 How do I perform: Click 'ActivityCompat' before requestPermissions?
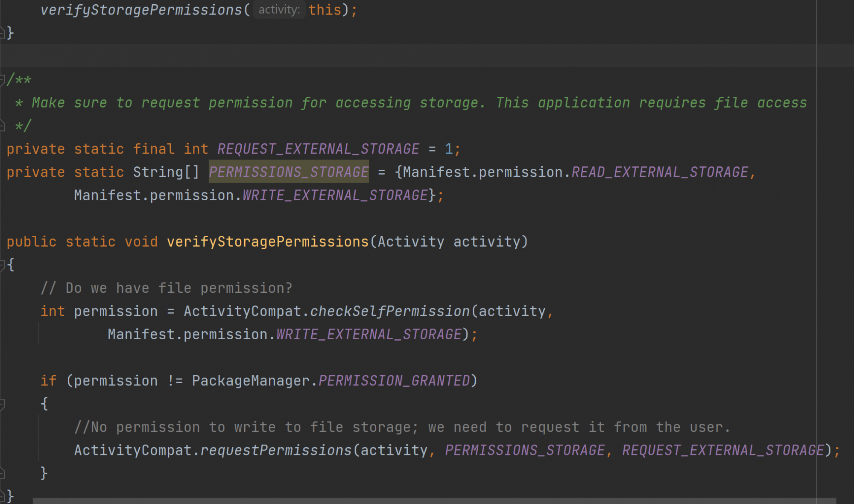133,450
